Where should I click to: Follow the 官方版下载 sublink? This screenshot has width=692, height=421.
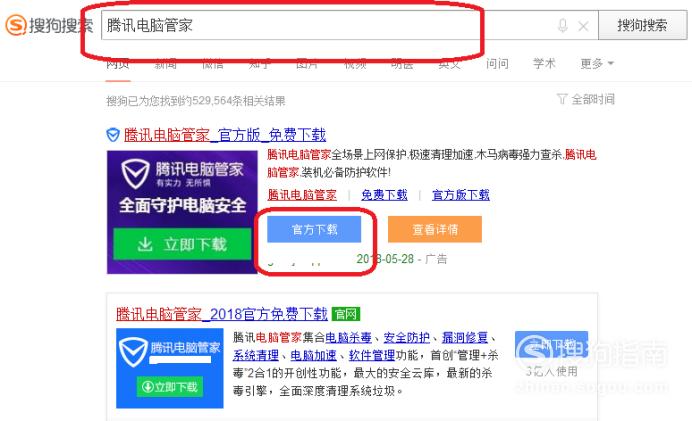point(461,195)
